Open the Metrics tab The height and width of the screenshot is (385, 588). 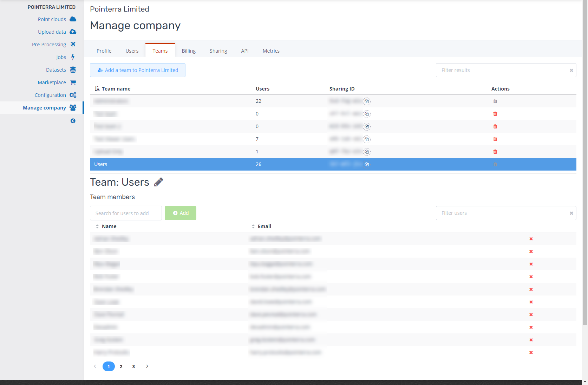point(271,51)
